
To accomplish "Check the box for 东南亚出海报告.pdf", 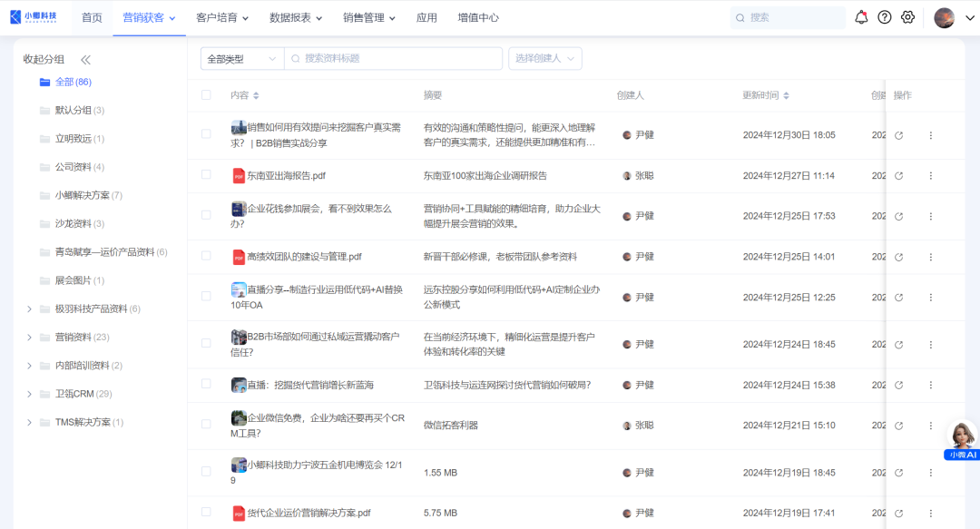I will click(x=206, y=175).
